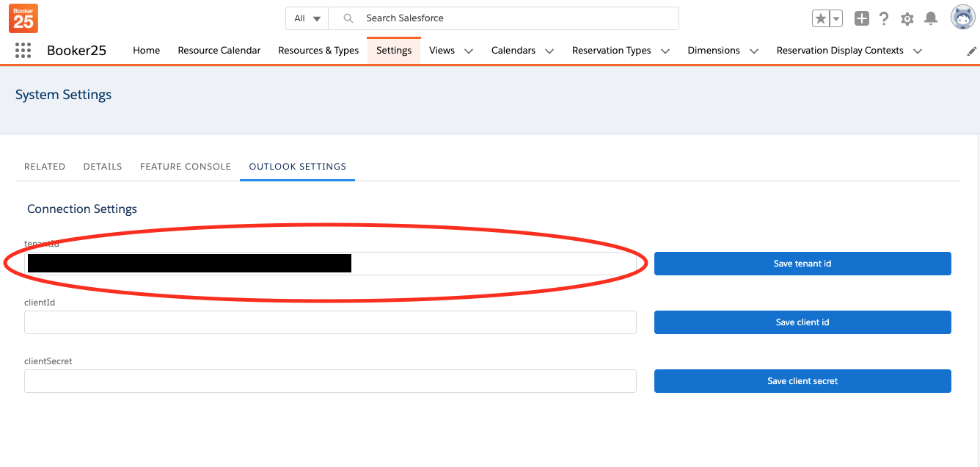This screenshot has width=980, height=467.
Task: Open the Help question mark icon
Action: (x=884, y=19)
